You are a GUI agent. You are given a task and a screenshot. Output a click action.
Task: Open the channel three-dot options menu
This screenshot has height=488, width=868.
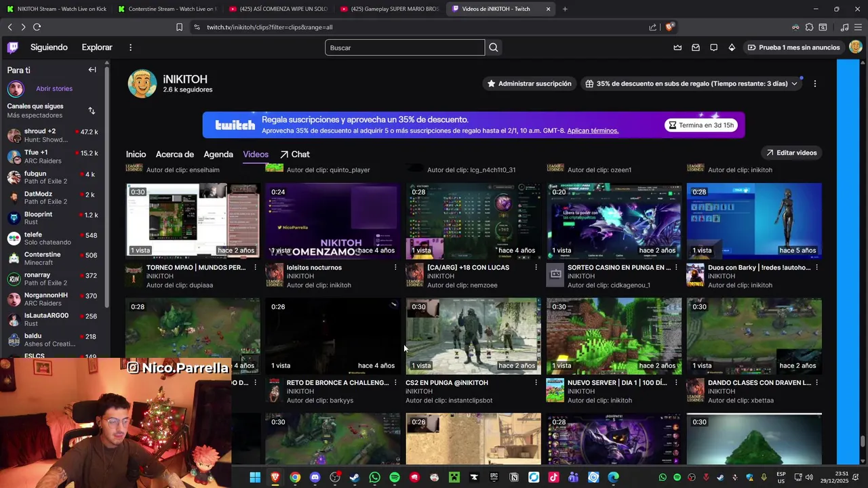click(814, 83)
